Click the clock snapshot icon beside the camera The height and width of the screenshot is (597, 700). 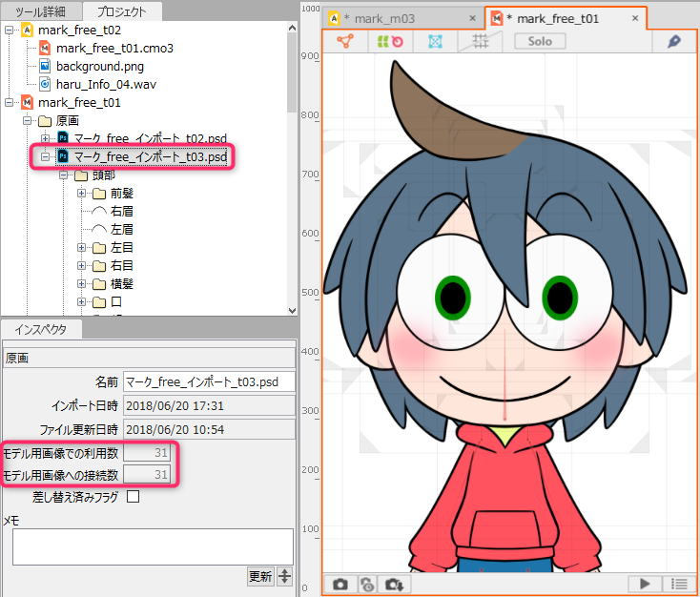click(x=366, y=584)
